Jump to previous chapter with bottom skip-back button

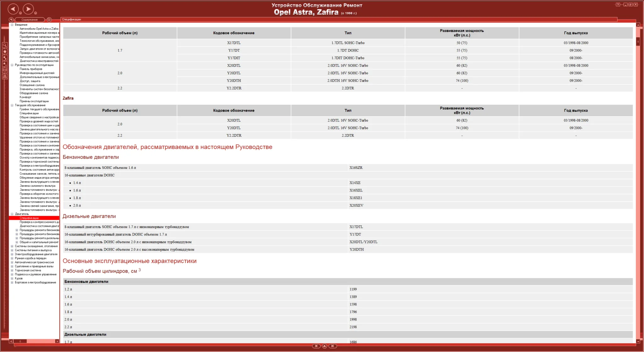point(316,346)
